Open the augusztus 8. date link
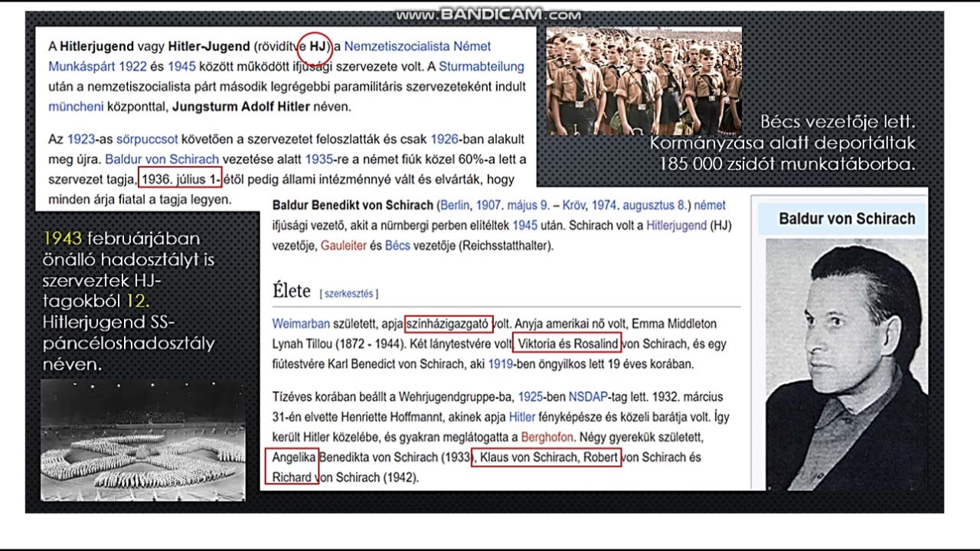 coord(655,206)
